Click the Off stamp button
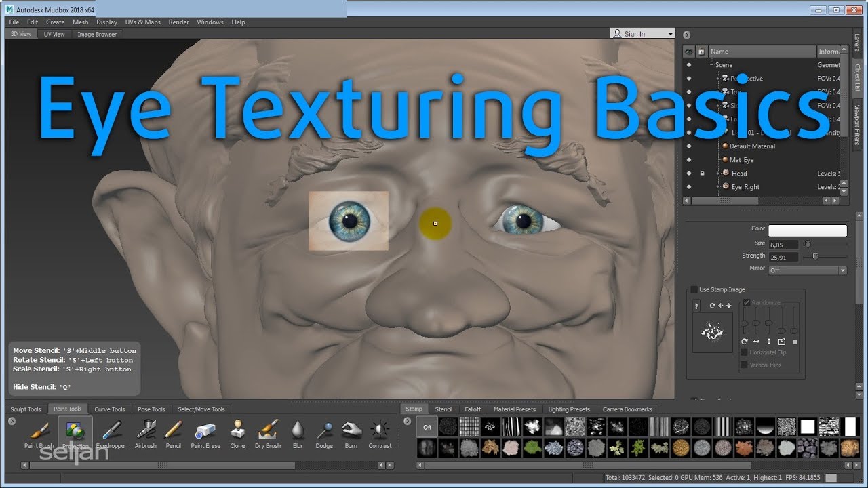Image resolution: width=868 pixels, height=488 pixels. point(427,427)
